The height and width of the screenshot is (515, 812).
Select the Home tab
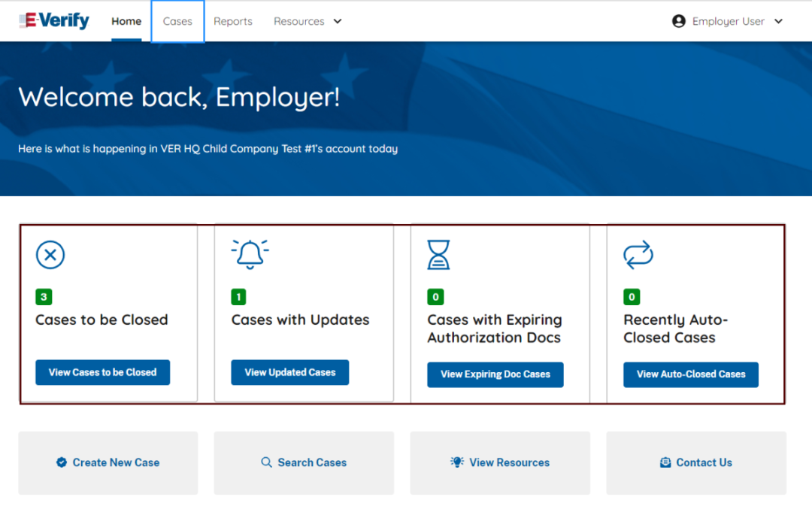click(126, 21)
